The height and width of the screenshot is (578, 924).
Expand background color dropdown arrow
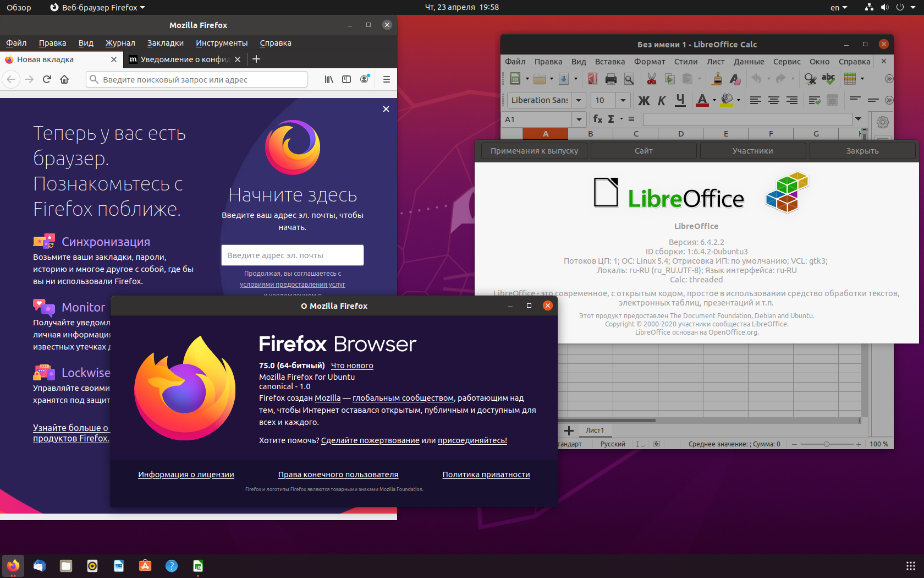(x=739, y=100)
